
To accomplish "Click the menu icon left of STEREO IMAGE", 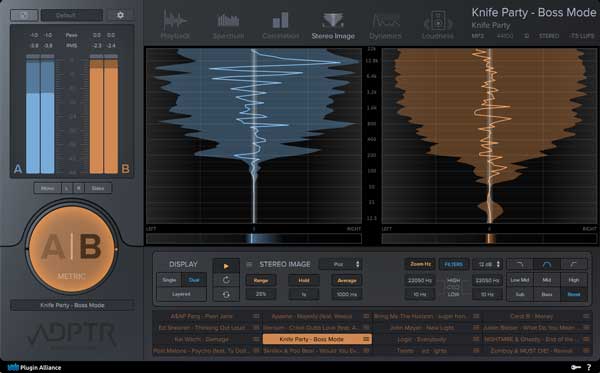I will pyautogui.click(x=249, y=264).
